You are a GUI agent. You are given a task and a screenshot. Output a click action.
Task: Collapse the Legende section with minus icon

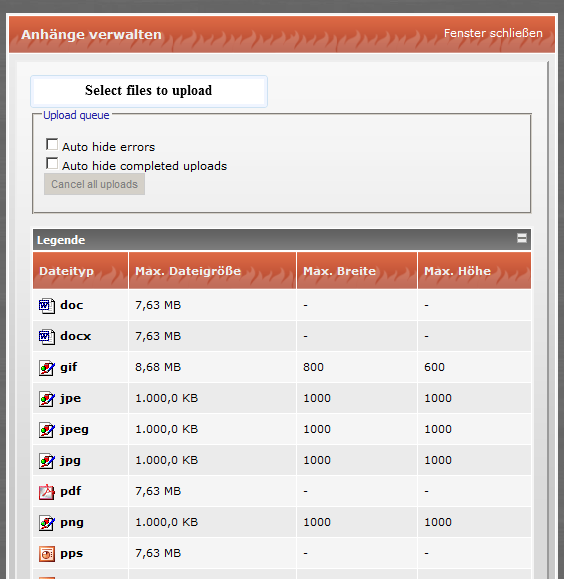click(x=522, y=238)
